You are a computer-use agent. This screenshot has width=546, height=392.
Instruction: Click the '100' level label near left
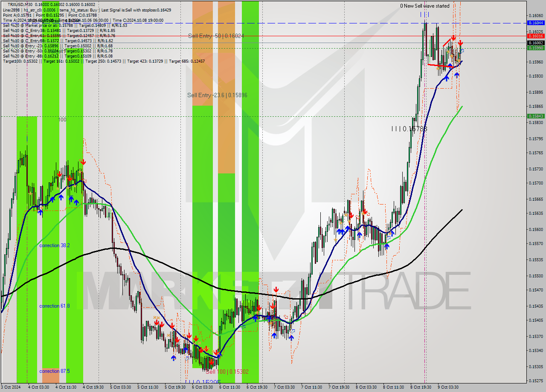(x=62, y=120)
